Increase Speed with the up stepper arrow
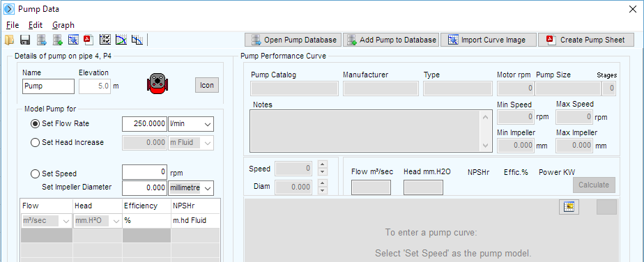644x262 pixels. 323,164
